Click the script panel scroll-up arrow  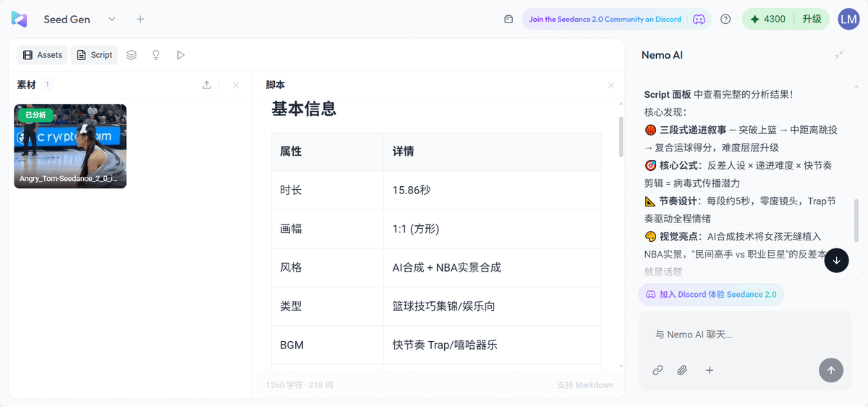(x=621, y=105)
